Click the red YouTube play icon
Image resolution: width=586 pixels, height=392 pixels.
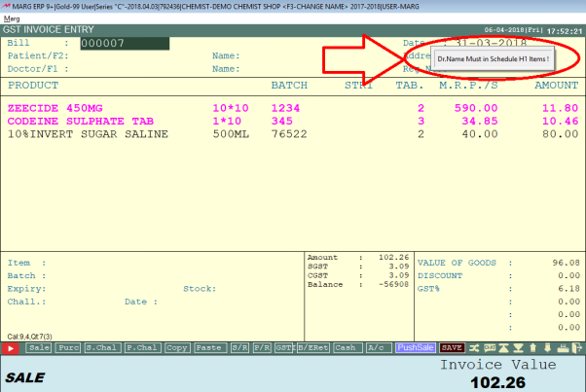pyautogui.click(x=12, y=347)
